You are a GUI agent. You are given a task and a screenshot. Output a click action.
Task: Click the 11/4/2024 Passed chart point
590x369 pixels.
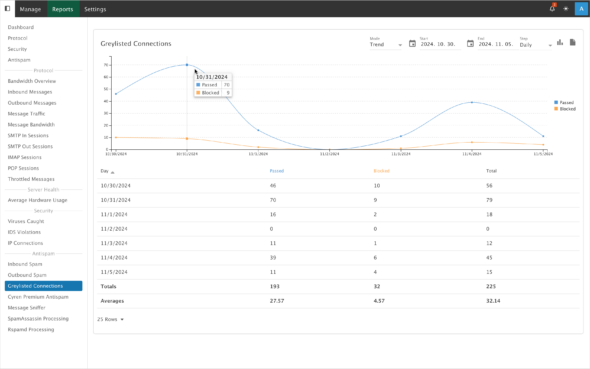point(472,102)
